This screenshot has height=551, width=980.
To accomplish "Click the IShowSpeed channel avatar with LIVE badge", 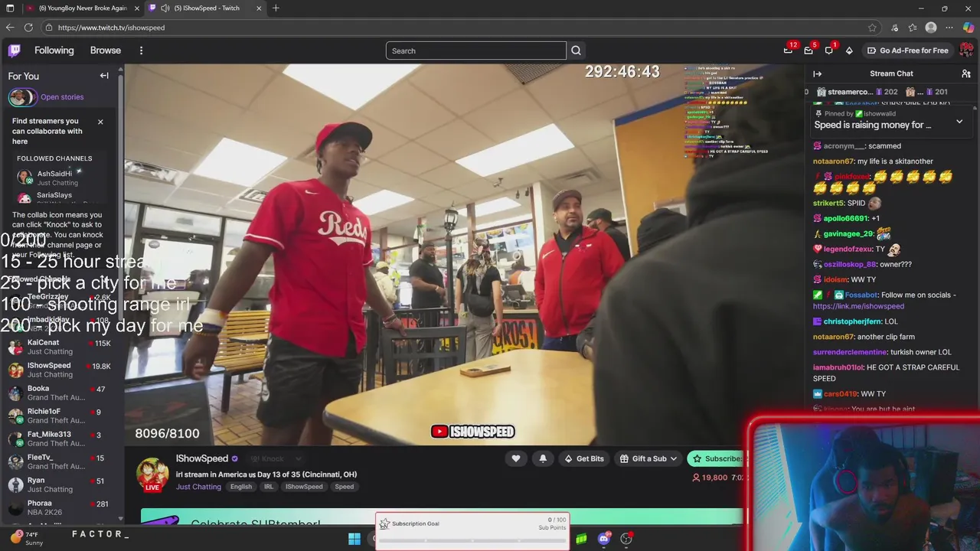I will [152, 474].
